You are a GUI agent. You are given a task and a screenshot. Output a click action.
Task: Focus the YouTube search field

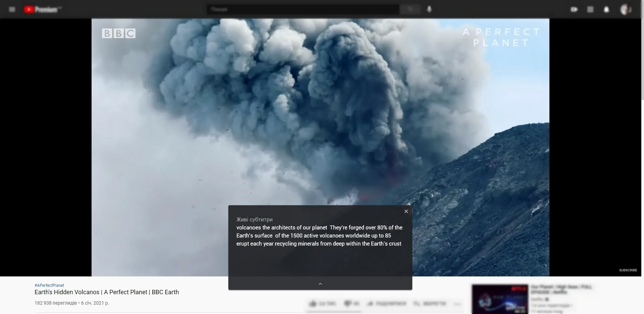(x=303, y=9)
